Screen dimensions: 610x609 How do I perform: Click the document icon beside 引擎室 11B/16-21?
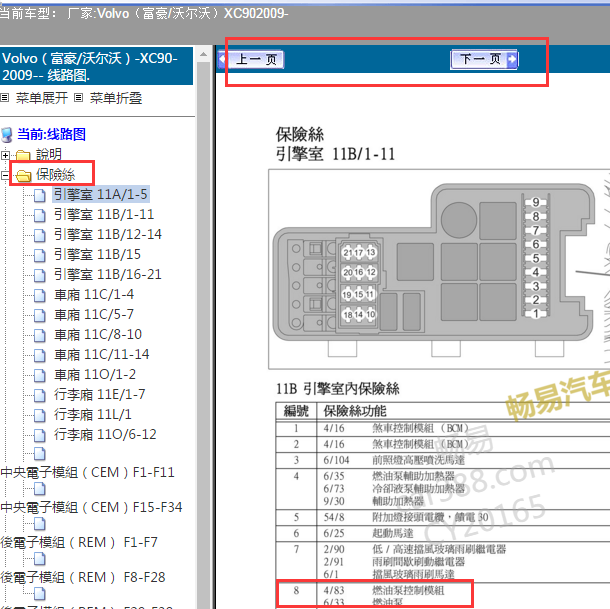tap(39, 275)
